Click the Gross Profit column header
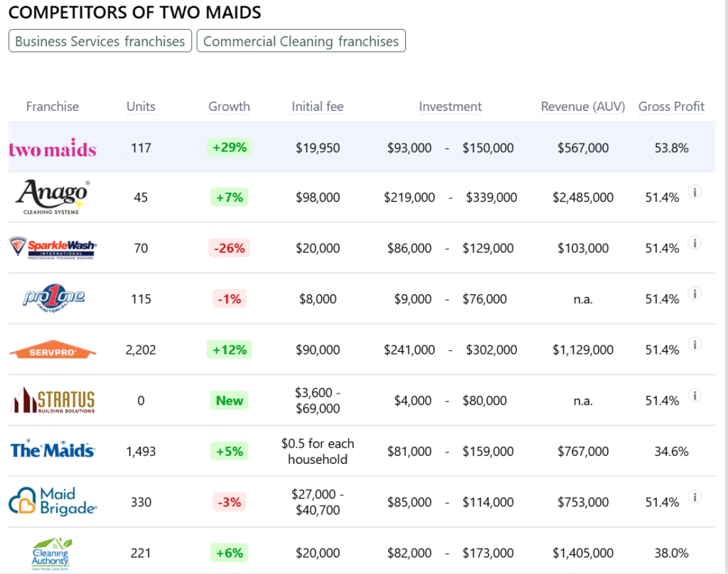 [x=671, y=107]
